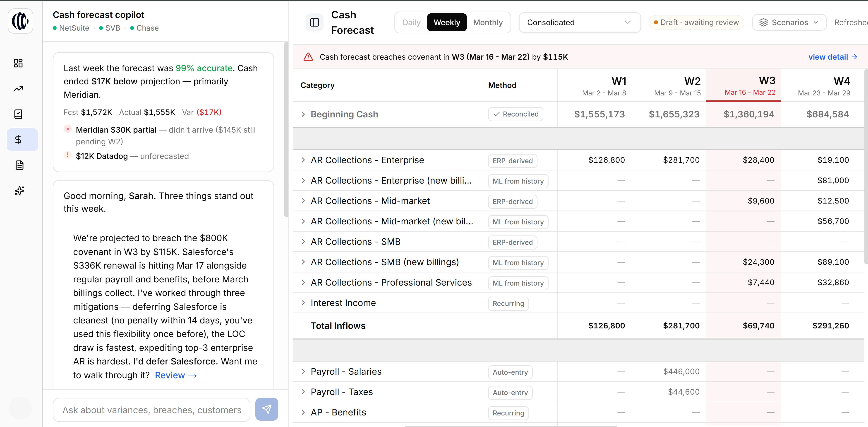Click the red warning triangle alert icon
The width and height of the screenshot is (868, 427).
(308, 57)
